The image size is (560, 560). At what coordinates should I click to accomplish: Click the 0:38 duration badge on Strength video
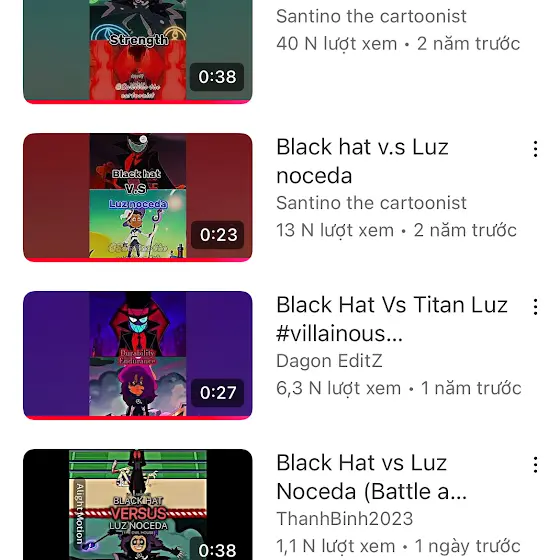(217, 77)
